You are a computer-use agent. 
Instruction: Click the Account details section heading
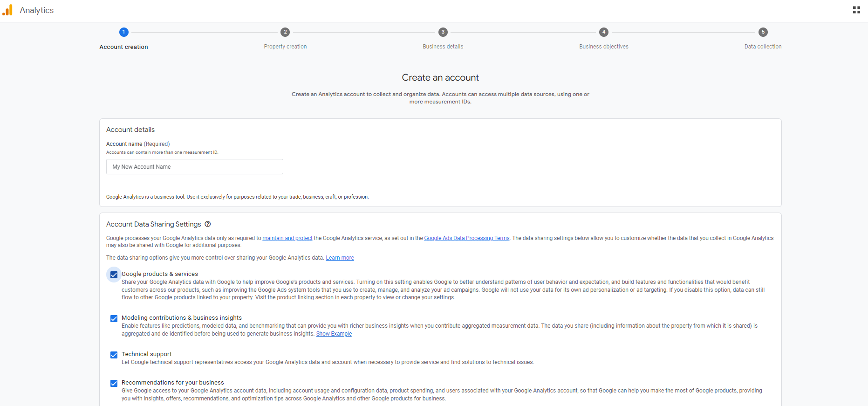[x=130, y=130]
